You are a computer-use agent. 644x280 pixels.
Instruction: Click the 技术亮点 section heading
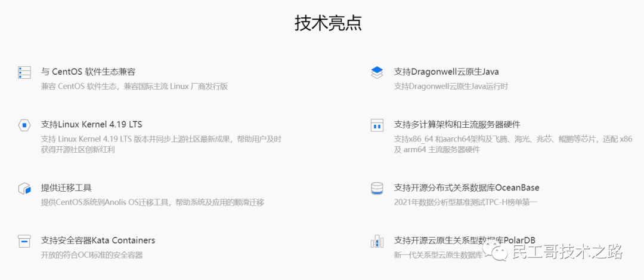[328, 23]
